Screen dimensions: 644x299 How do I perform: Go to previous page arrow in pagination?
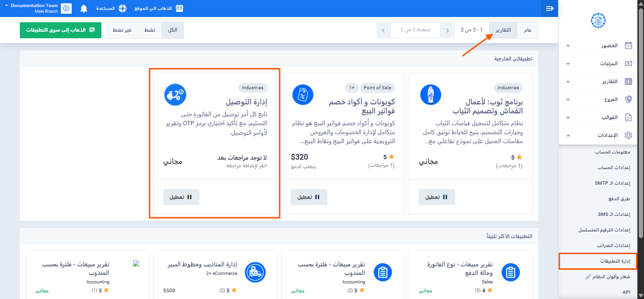[x=447, y=30]
